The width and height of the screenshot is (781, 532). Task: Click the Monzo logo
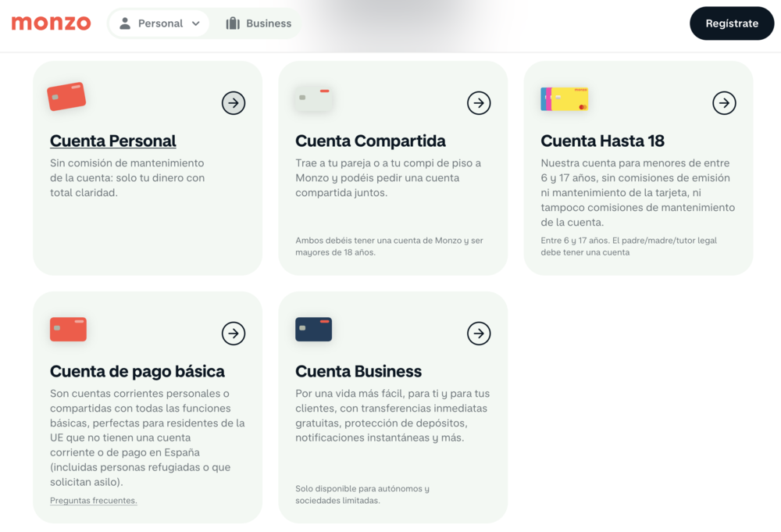[x=52, y=23]
